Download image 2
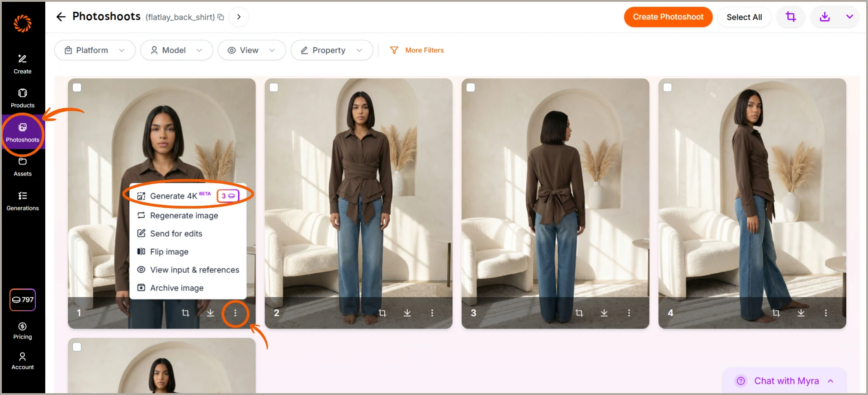Screen dimensions: 868x395 407,313
